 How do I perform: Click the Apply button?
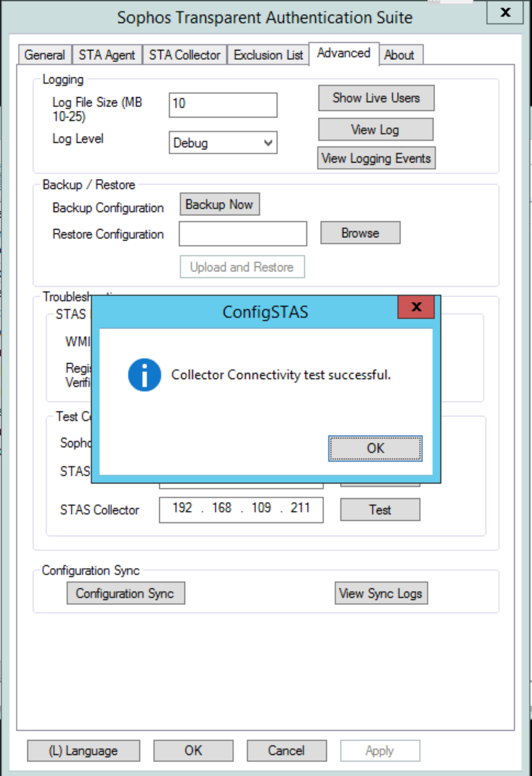(x=380, y=751)
